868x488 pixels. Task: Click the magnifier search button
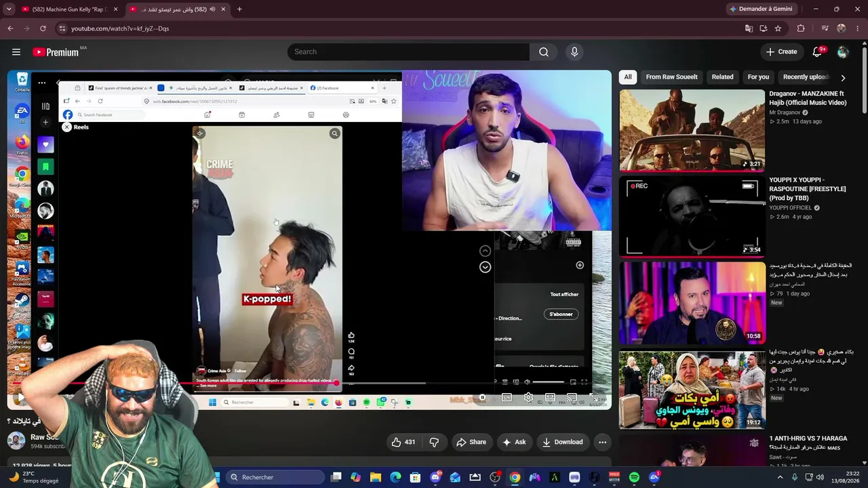click(x=544, y=52)
